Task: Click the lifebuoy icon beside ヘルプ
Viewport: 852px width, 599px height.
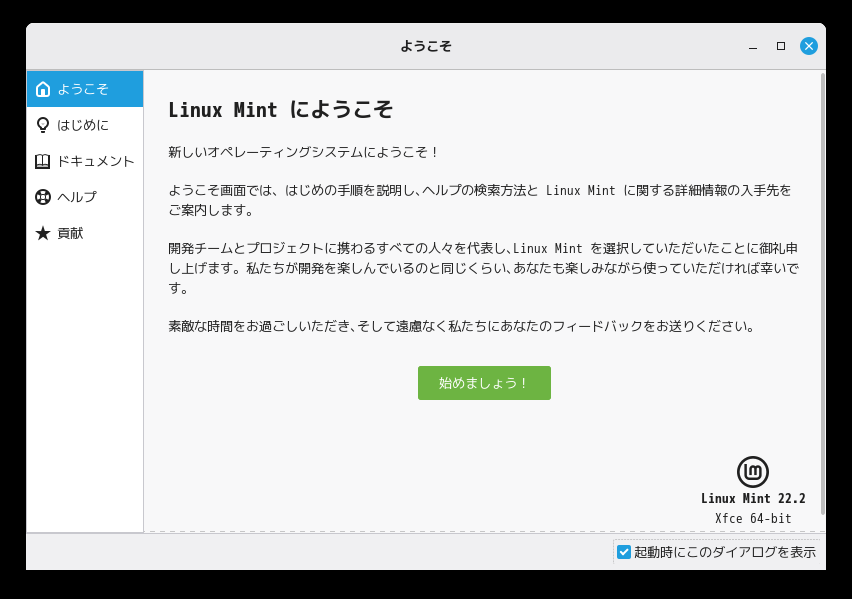Action: [x=43, y=197]
